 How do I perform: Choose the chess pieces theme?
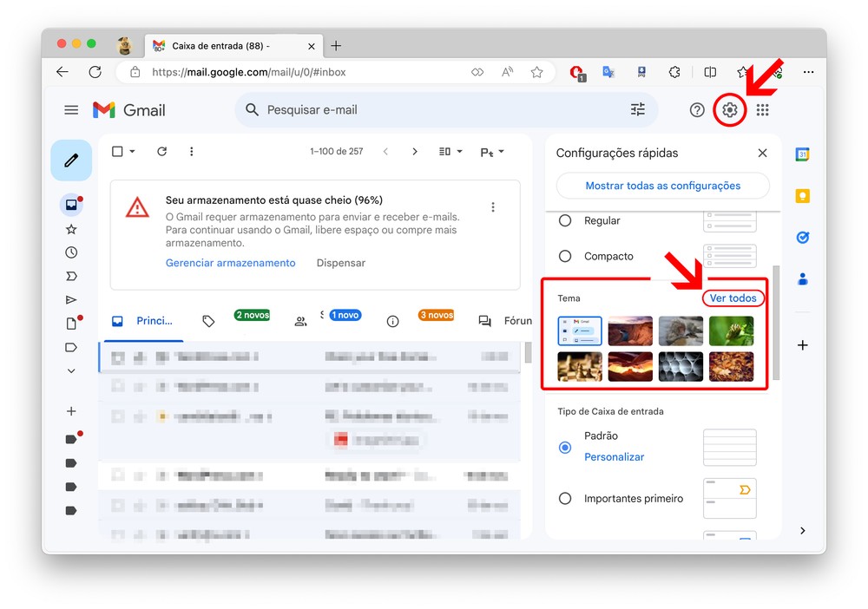pyautogui.click(x=580, y=367)
